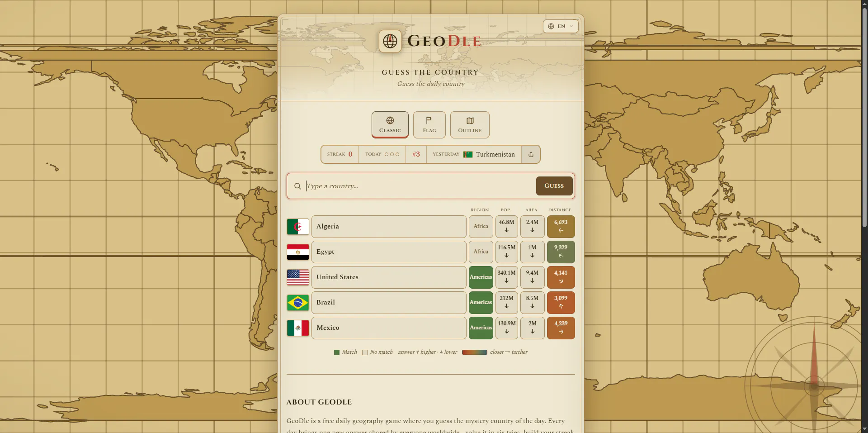This screenshot has width=868, height=433.
Task: Click Algeria's 46.8M population cell
Action: click(x=507, y=227)
